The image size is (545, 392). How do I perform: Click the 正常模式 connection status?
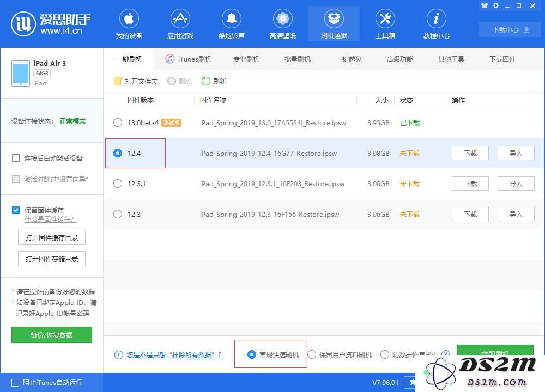72,121
